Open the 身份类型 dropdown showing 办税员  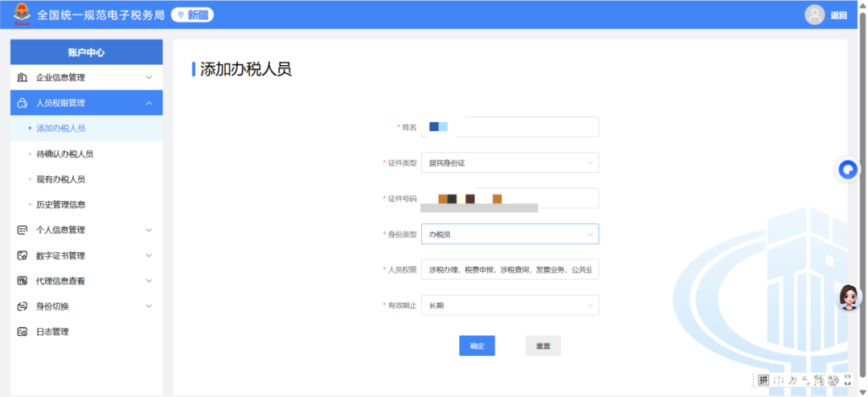pos(510,234)
